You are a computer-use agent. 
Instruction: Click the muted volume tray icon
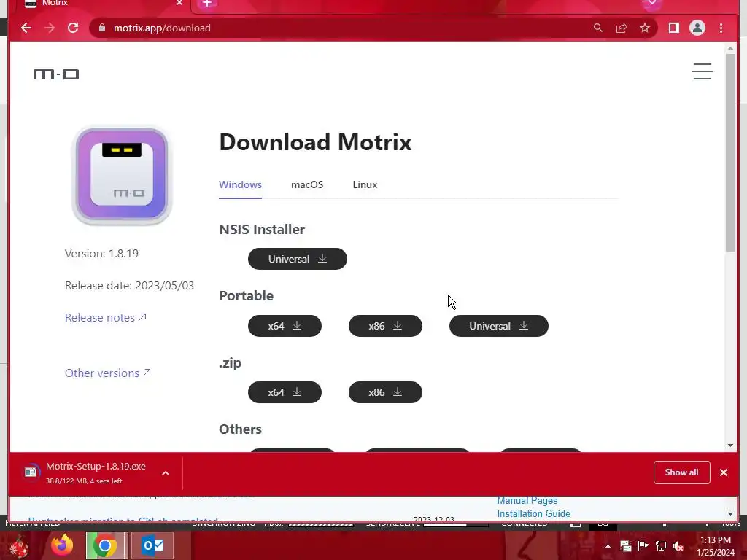pos(678,546)
